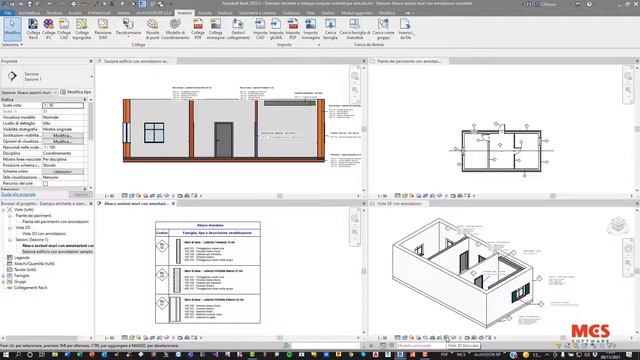Click Importa immagine icon
The image size is (640, 360).
coord(311,29)
